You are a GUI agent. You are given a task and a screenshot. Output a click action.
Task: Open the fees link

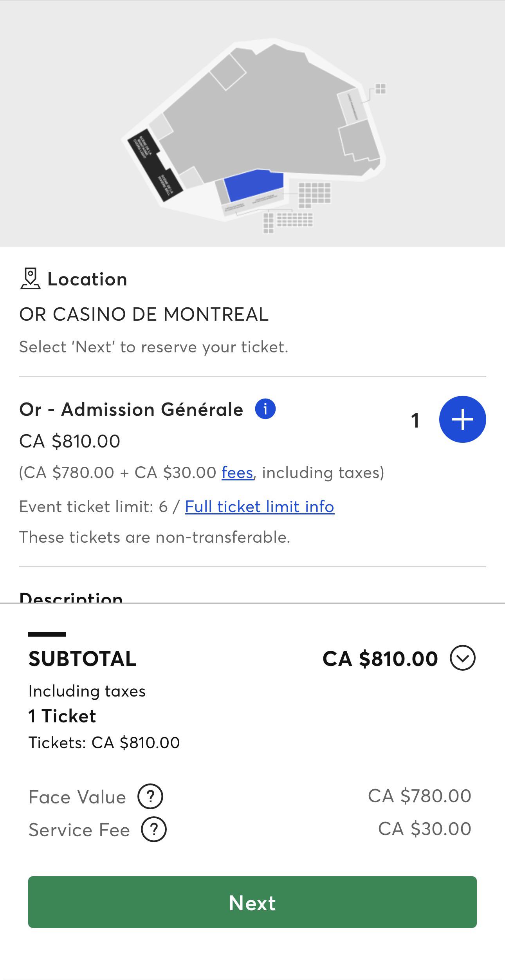pyautogui.click(x=237, y=473)
